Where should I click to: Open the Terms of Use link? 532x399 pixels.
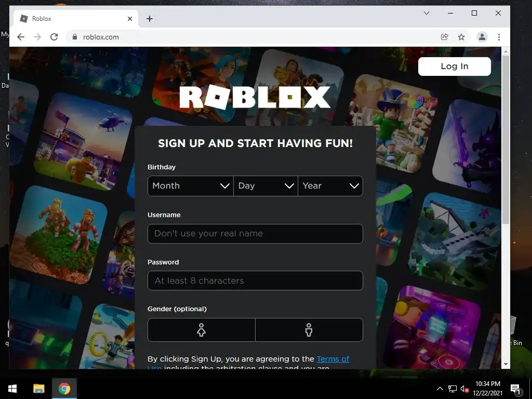coord(332,359)
